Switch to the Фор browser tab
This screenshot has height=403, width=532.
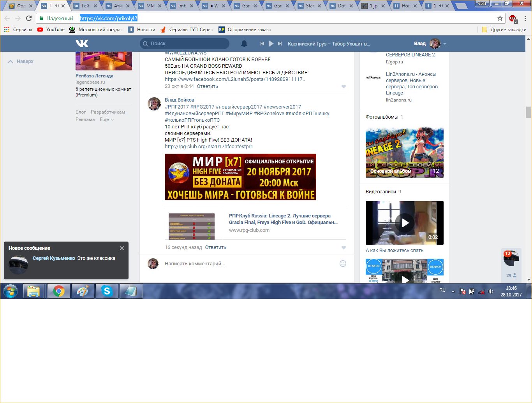pos(21,6)
